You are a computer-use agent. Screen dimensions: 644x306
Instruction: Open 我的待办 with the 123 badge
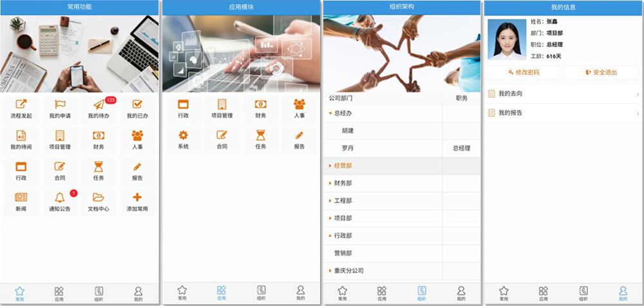pyautogui.click(x=99, y=109)
